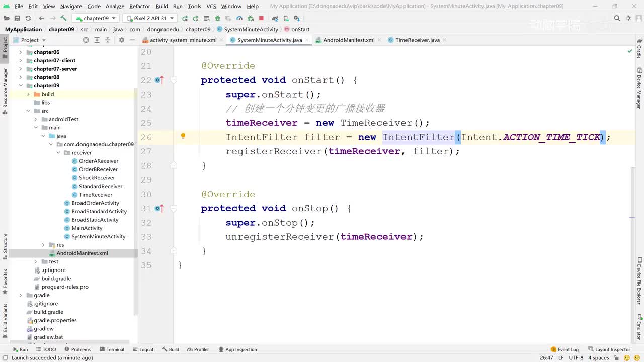The image size is (644, 362).
Task: Expand the build folder in chapter09
Action: tap(28, 94)
